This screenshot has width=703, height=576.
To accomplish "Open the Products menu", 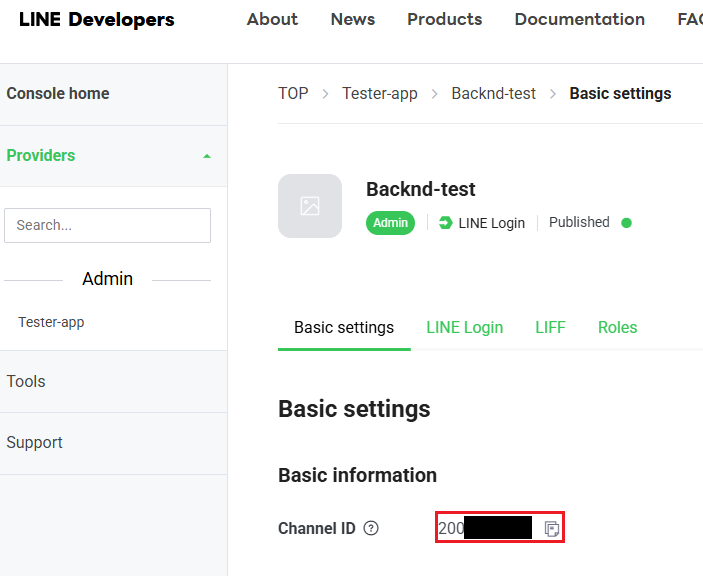I will (x=444, y=20).
